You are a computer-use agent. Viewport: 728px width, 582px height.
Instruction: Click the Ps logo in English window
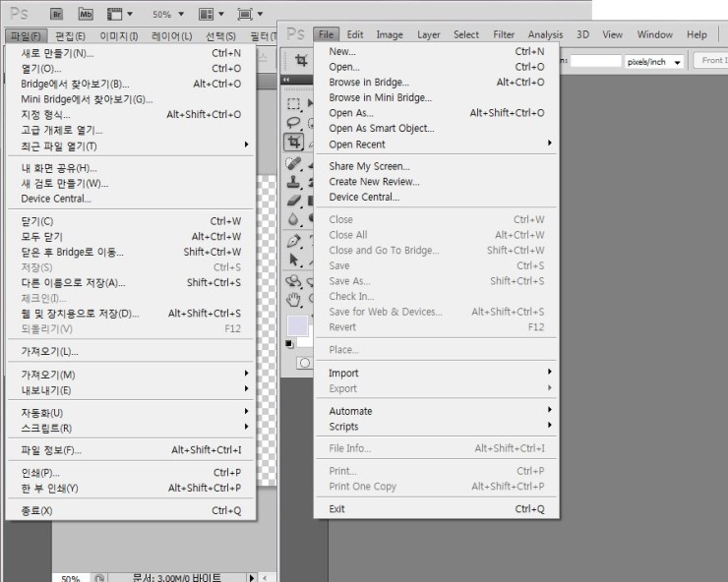pos(295,33)
